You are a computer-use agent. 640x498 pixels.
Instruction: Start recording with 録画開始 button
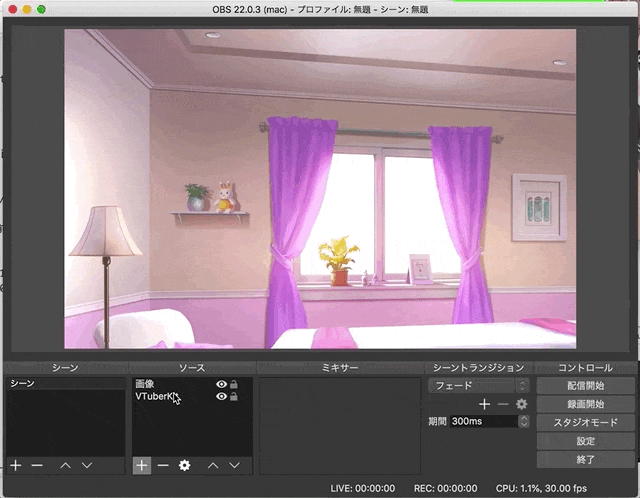point(586,404)
